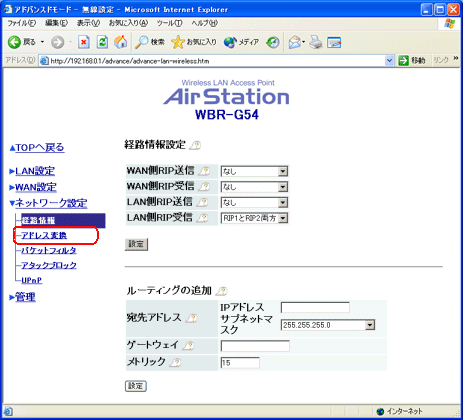463x420 pixels.
Task: Open the Back button history dropdown arrow
Action: click(x=42, y=42)
